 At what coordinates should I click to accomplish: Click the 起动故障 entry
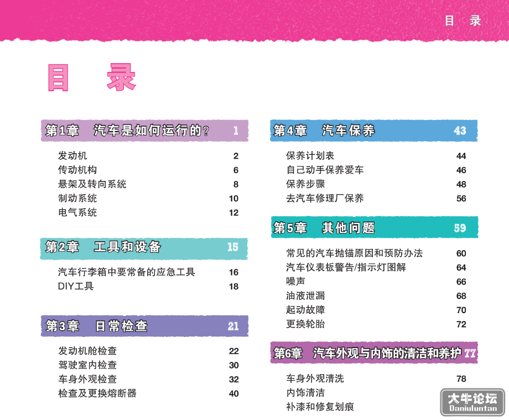[305, 310]
